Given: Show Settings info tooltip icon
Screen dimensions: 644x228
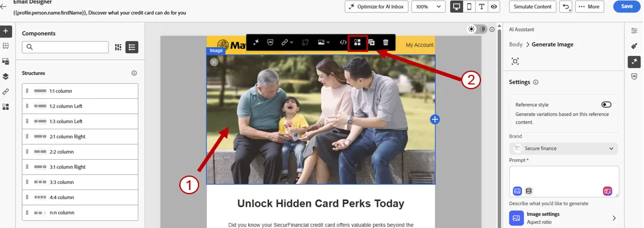Looking at the screenshot, I should pyautogui.click(x=535, y=82).
